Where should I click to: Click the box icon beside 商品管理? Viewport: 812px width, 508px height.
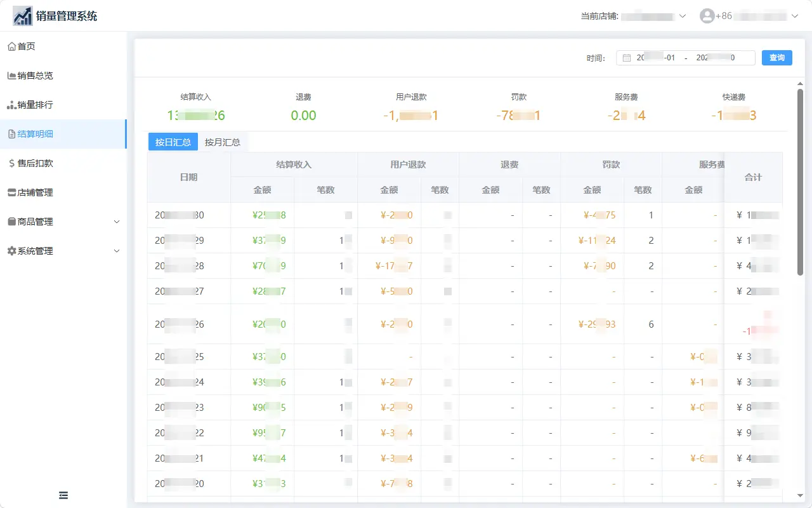[11, 222]
